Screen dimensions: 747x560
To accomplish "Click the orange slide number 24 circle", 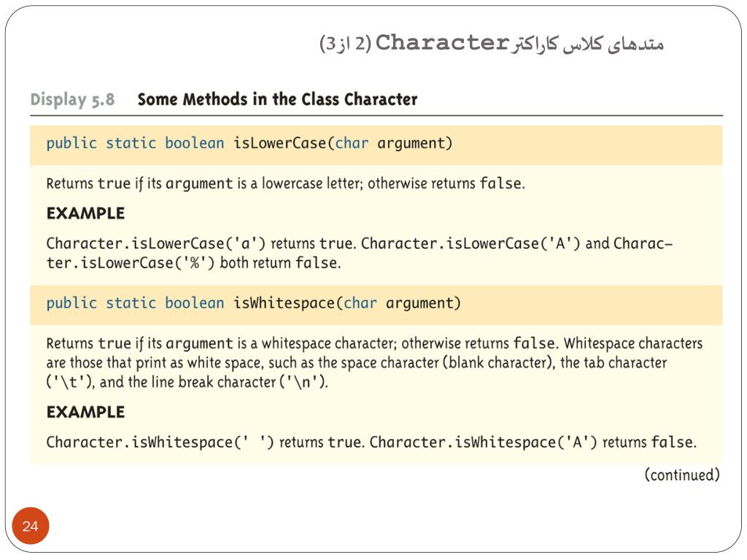I will coord(31,526).
